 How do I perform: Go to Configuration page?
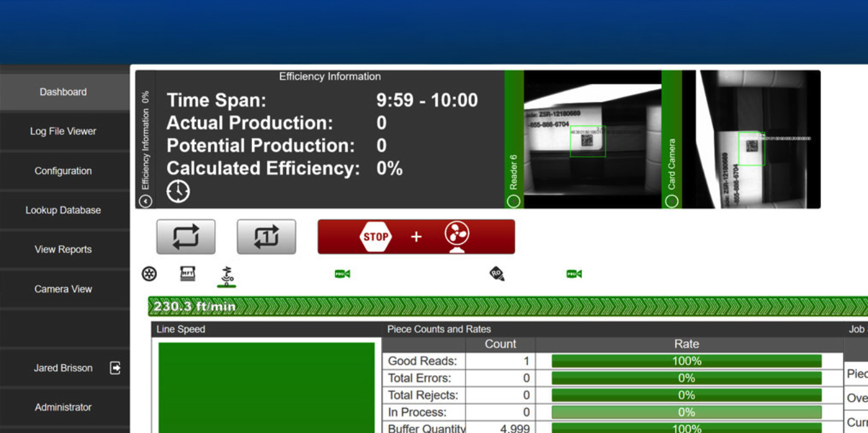point(63,171)
